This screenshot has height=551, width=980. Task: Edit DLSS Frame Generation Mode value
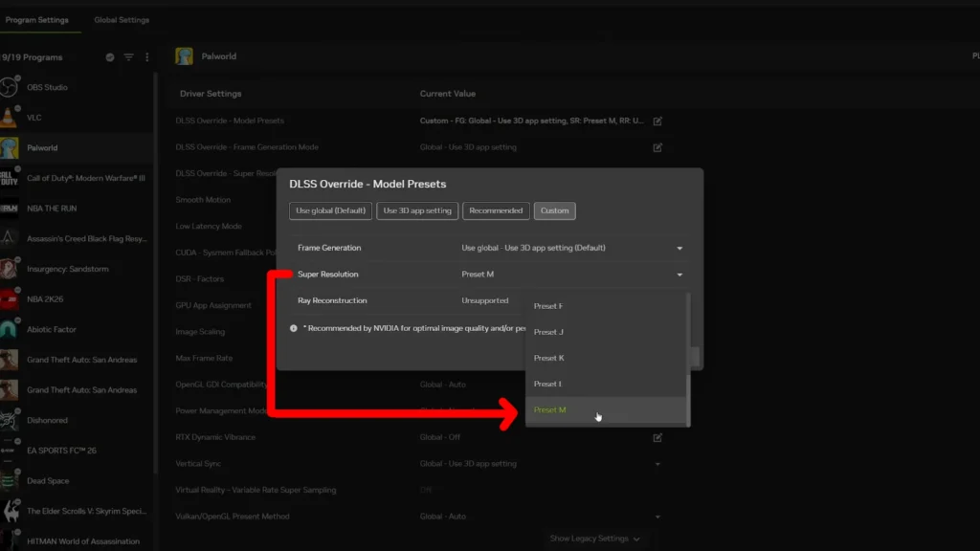[657, 147]
